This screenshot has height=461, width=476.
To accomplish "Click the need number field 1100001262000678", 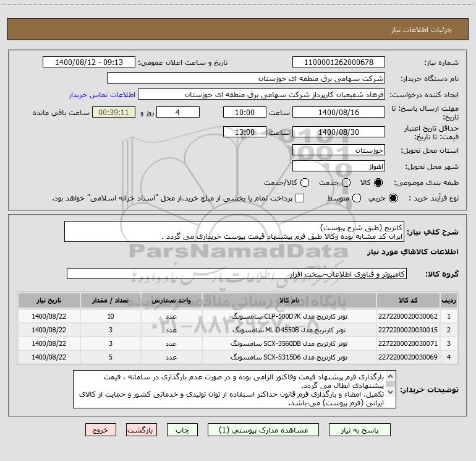I will click(339, 62).
